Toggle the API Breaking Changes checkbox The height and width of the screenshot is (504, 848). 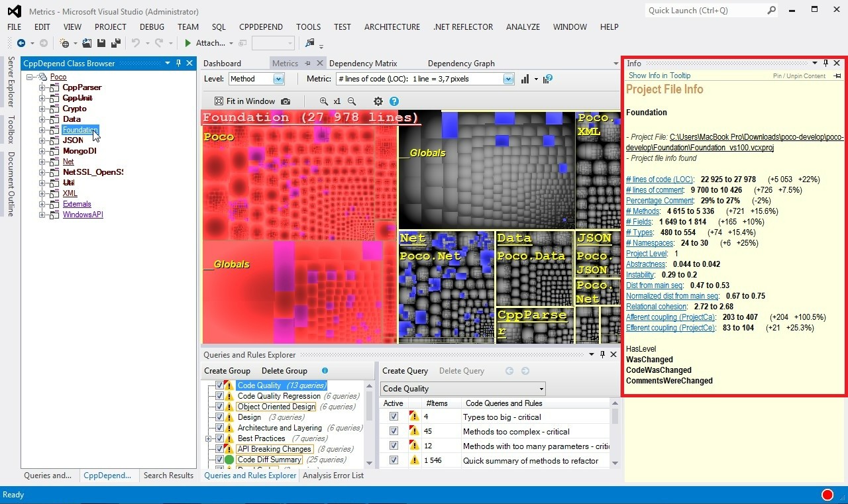pyautogui.click(x=219, y=449)
